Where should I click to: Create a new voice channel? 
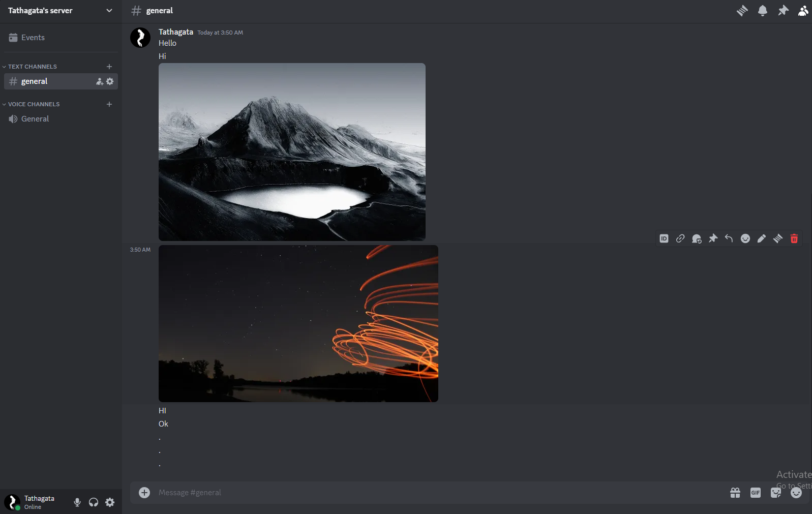[109, 104]
